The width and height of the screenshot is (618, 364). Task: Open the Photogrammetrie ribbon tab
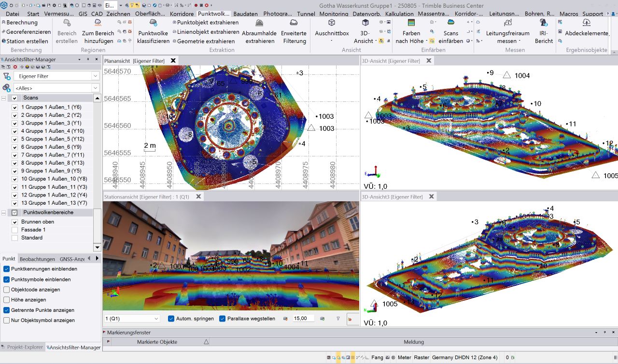277,14
